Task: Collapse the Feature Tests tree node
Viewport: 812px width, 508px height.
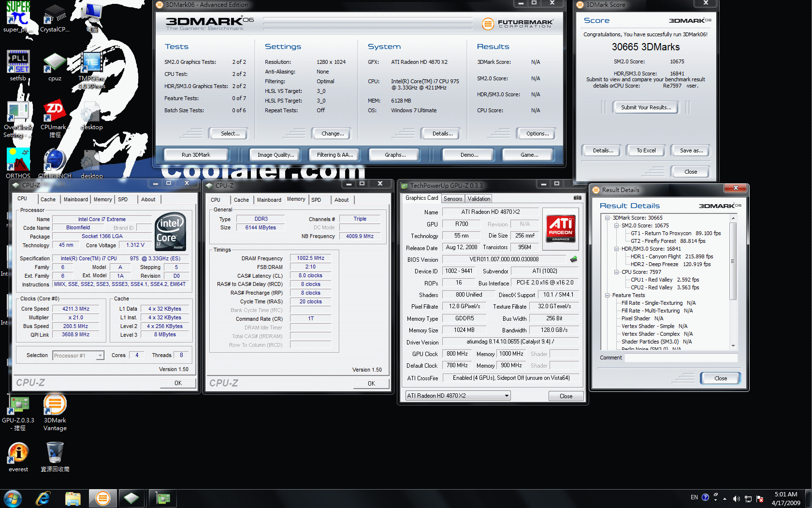Action: (608, 295)
